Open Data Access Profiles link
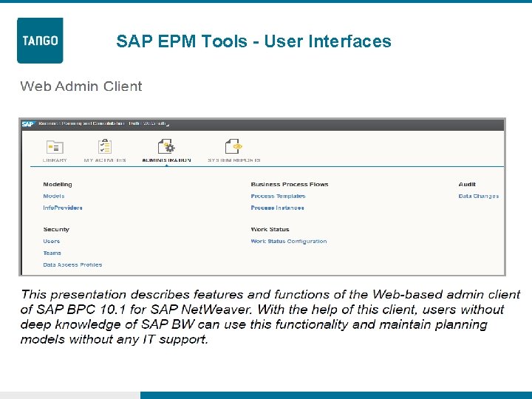Screen dimensions: 532x399 point(72,265)
